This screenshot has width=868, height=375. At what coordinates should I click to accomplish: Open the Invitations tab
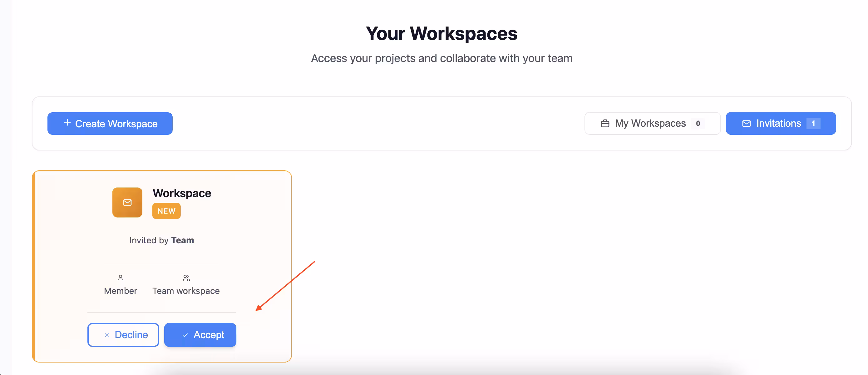pyautogui.click(x=780, y=124)
